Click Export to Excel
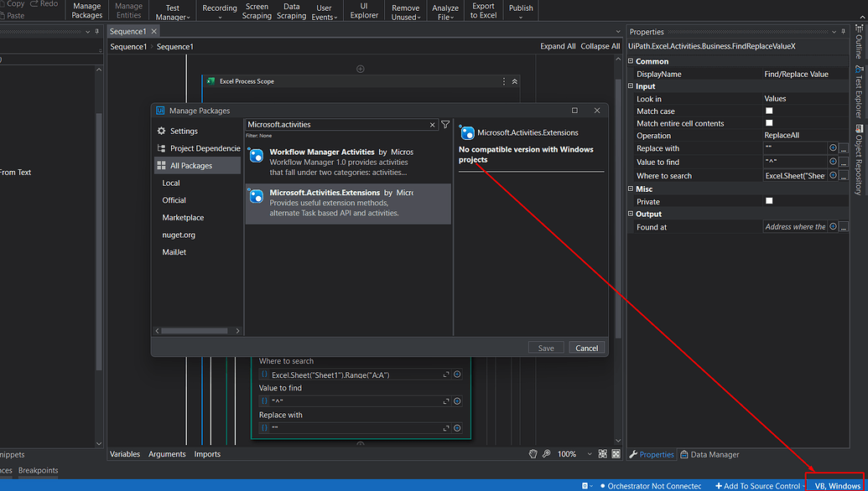868x491 pixels. 484,10
